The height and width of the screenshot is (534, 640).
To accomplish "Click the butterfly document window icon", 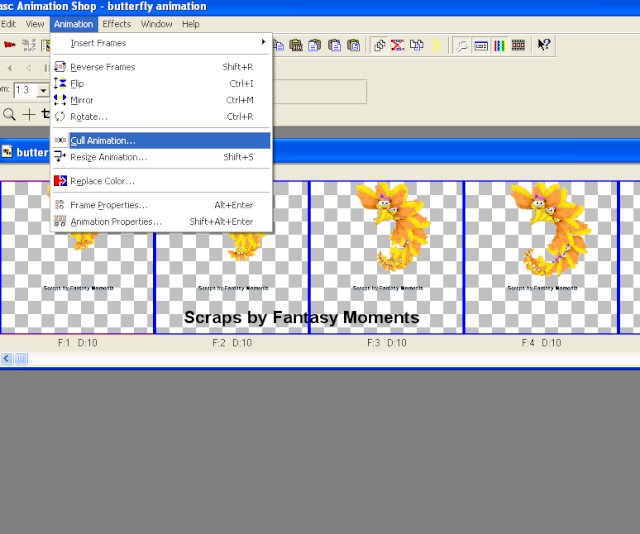I will click(x=7, y=151).
